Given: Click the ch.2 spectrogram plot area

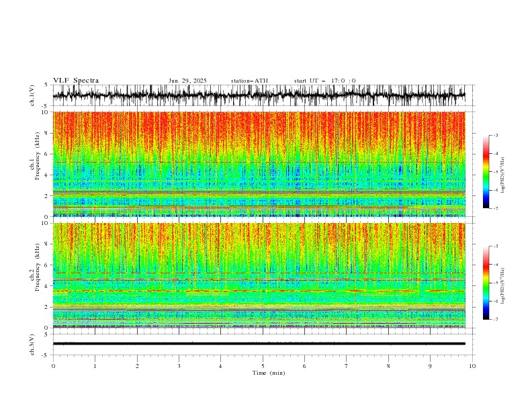Looking at the screenshot, I should 259,275.
